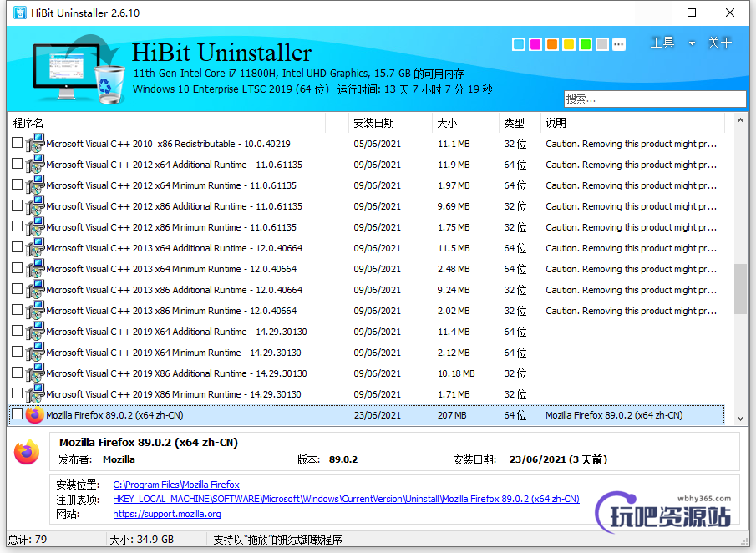Check the Mozilla Firefox 89.0.2 checkbox
Viewport: 756px width, 553px height.
17,414
